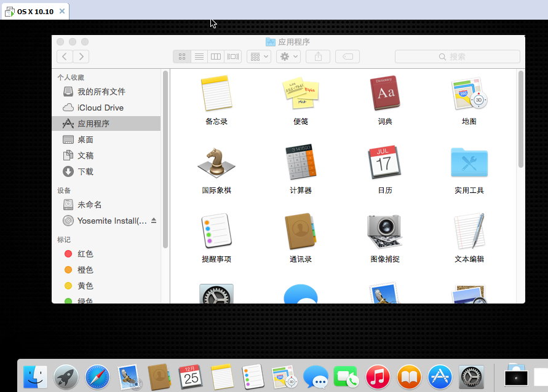Viewport: 548px width, 392px height.
Task: Open iTunes from the Dock
Action: point(378,377)
